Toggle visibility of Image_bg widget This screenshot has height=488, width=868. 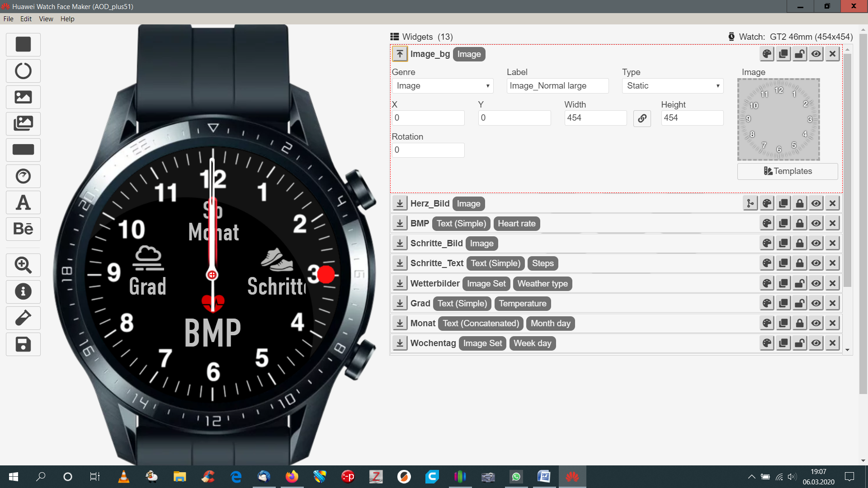point(816,54)
